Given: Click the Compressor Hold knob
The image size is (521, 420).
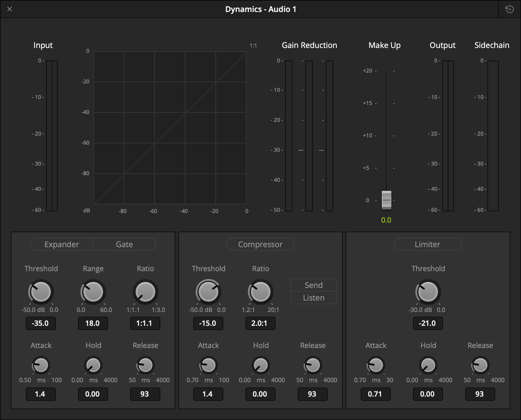Looking at the screenshot, I should (x=261, y=365).
